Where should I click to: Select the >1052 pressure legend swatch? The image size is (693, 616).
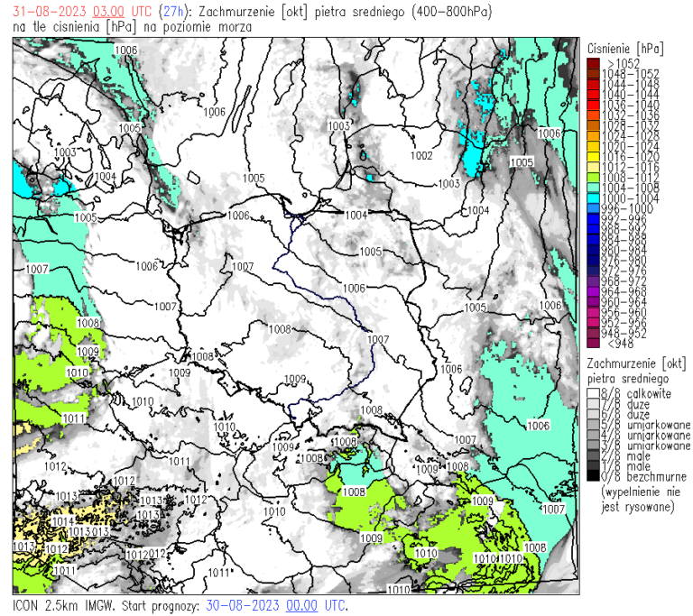[x=593, y=63]
